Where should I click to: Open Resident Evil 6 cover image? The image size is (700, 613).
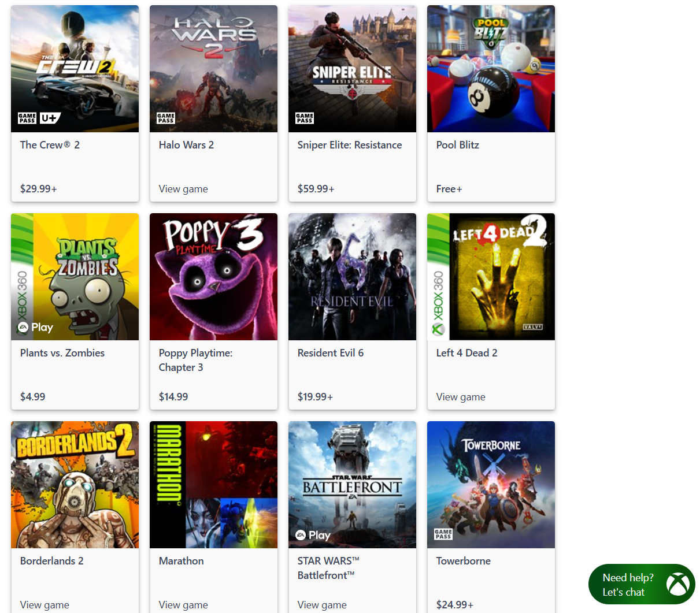[353, 277]
